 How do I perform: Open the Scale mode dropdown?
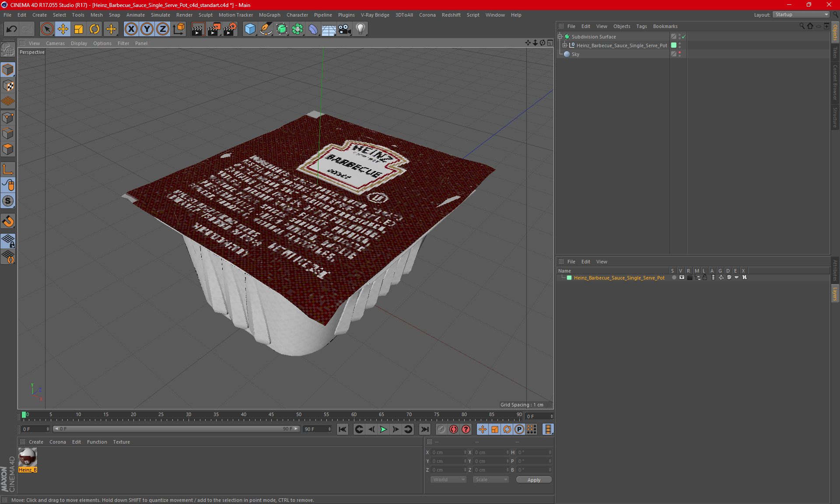coord(491,479)
